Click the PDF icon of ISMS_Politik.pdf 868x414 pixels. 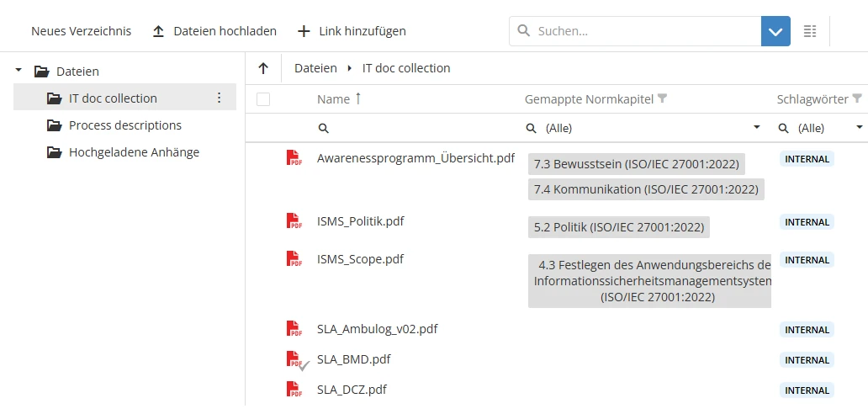(294, 221)
